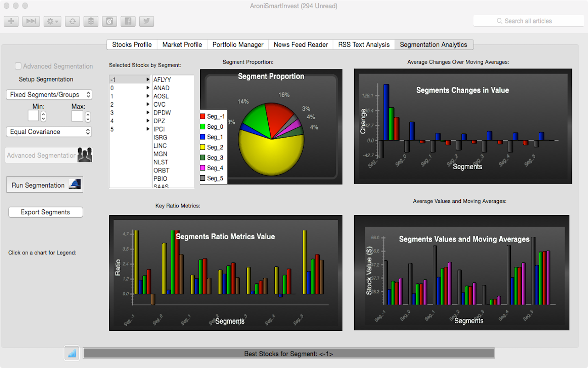Click the gray Seg_5 legend swatch
588x368 pixels.
(203, 178)
